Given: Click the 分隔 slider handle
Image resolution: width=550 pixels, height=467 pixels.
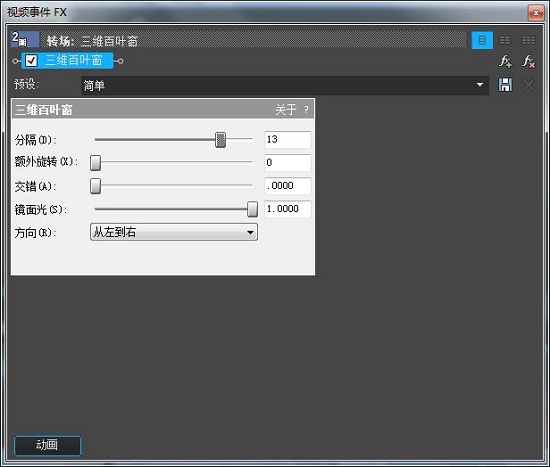Looking at the screenshot, I should (220, 140).
